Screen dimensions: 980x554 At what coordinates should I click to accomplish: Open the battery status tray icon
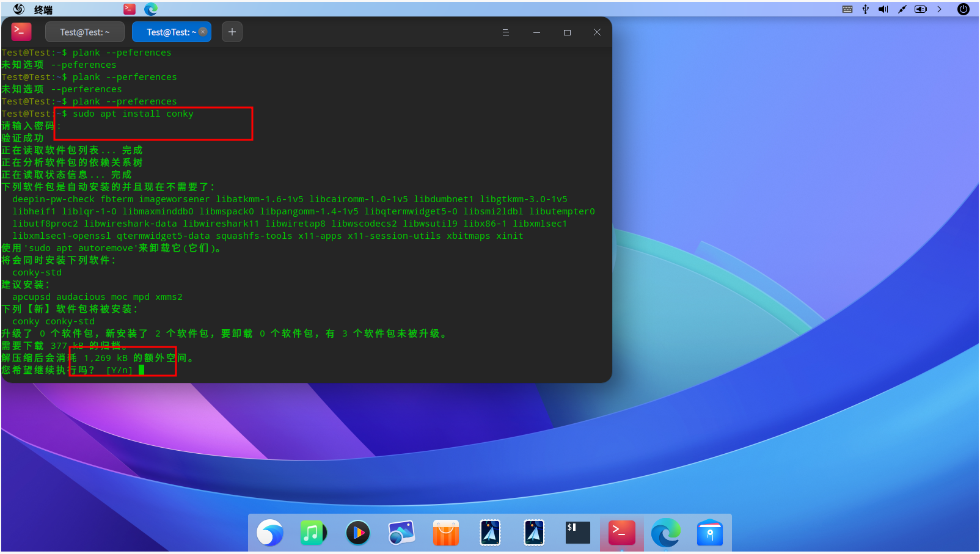pos(921,9)
